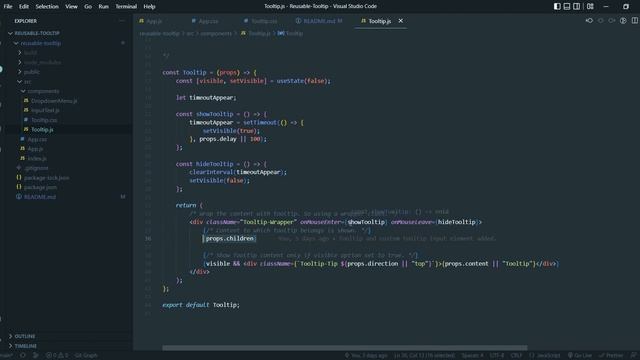Image resolution: width=640 pixels, height=360 pixels.
Task: Switch to the App.js editor tab
Action: [154, 21]
